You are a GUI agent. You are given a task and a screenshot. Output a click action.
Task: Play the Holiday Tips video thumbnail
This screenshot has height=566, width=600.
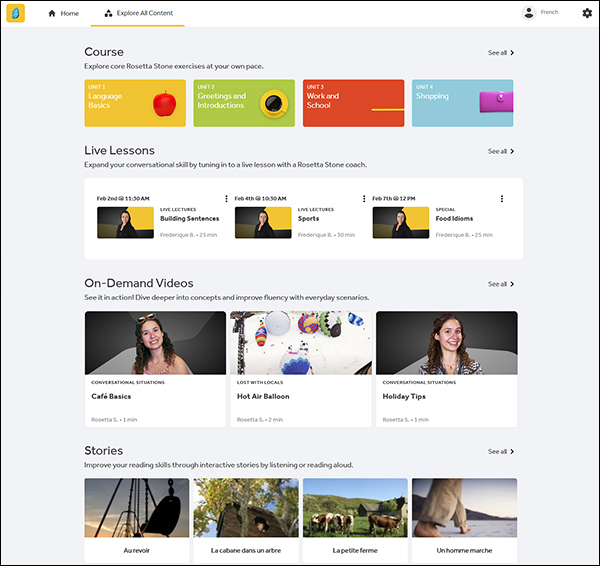click(447, 343)
